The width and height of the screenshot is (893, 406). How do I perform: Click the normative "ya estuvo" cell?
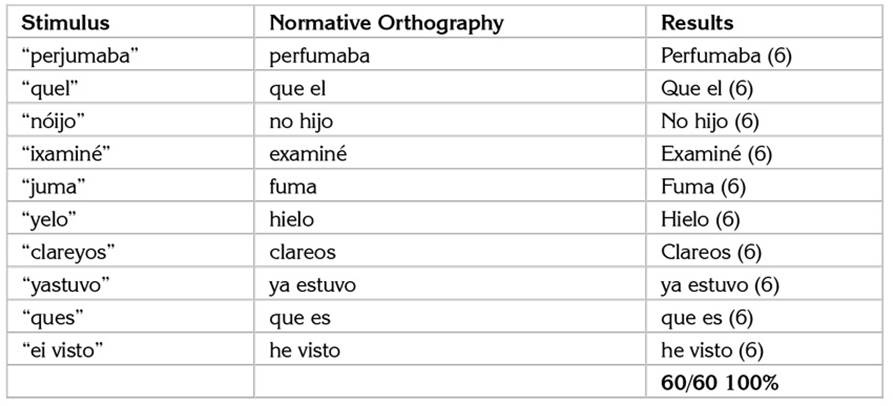point(312,285)
